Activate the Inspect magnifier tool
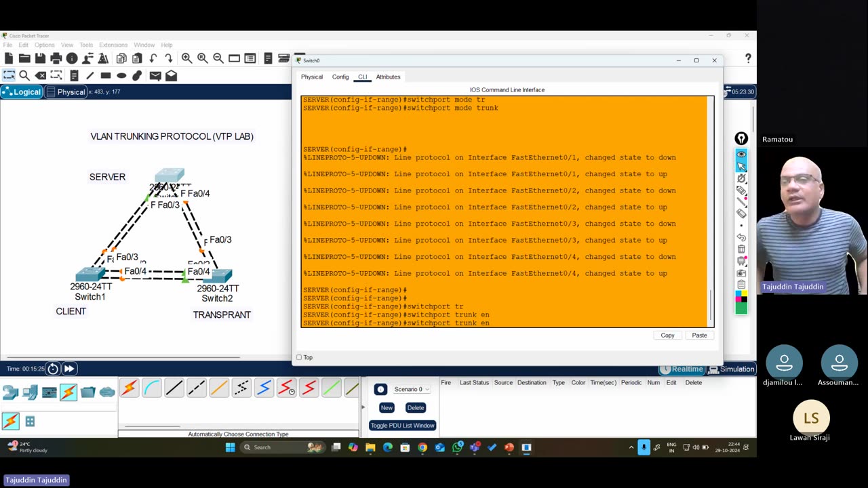The image size is (868, 488). point(24,75)
